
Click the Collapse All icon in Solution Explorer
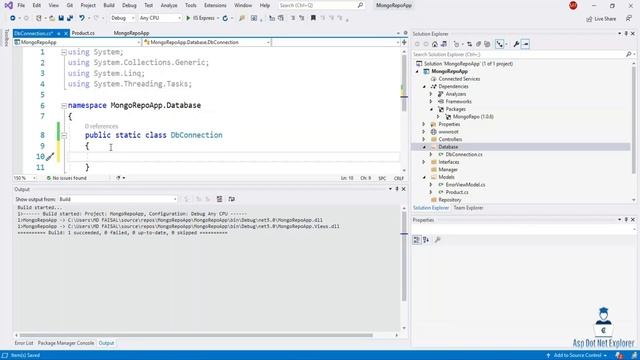pyautogui.click(x=478, y=44)
